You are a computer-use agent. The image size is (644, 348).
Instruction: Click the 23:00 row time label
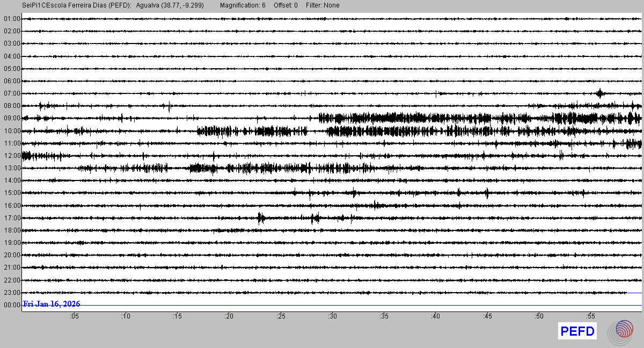[x=12, y=293]
